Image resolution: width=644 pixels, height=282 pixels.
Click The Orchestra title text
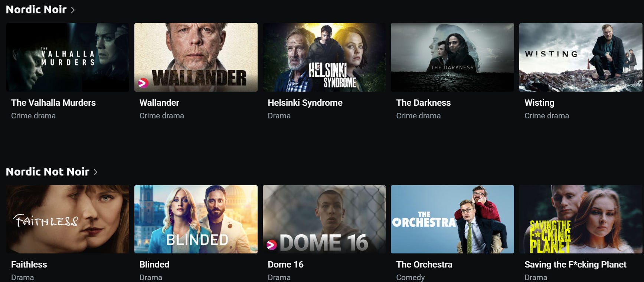tap(424, 265)
